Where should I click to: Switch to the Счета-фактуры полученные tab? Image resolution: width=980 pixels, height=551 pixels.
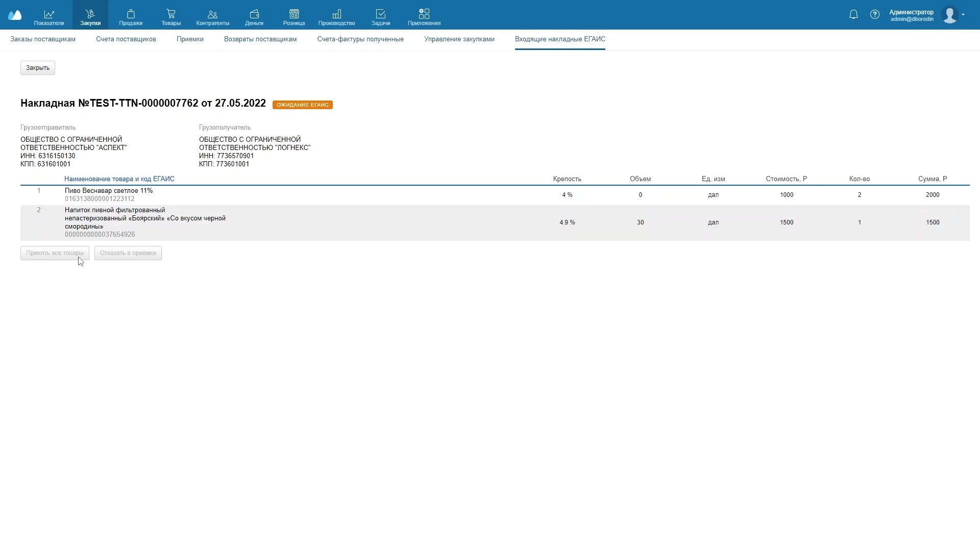(x=360, y=39)
